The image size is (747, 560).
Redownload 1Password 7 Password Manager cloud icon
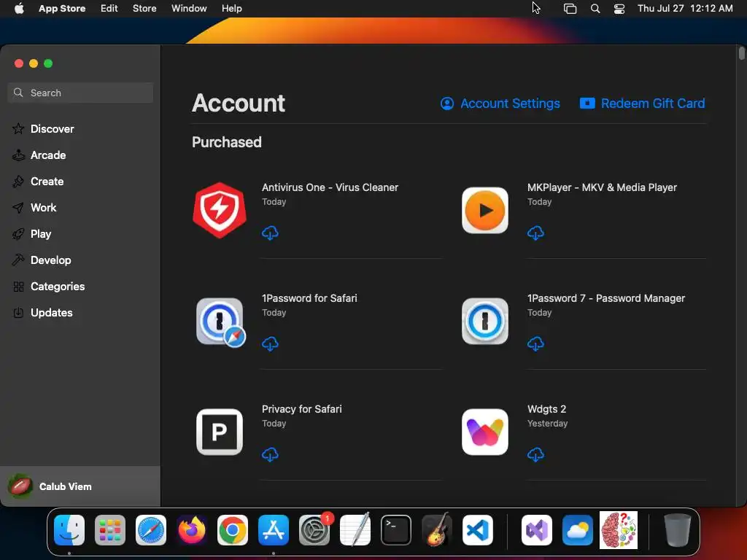535,344
